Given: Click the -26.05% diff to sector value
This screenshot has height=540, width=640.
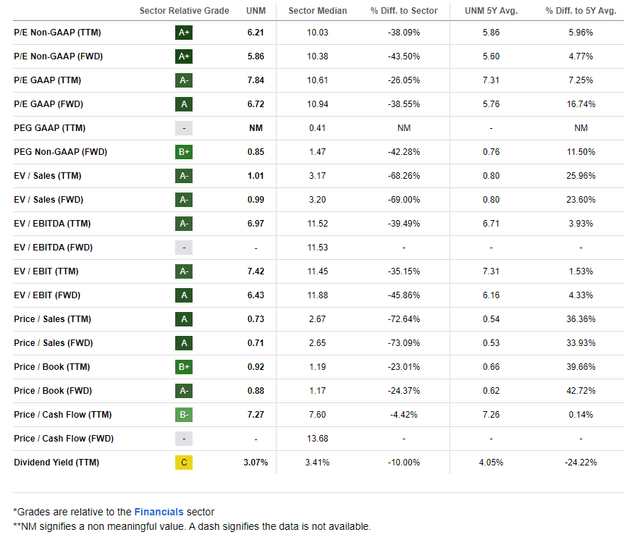Looking at the screenshot, I should click(404, 80).
